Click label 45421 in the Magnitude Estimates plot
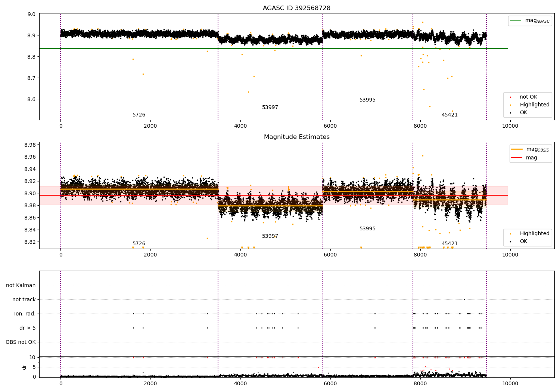Viewport: 560px width, 392px height. click(449, 244)
